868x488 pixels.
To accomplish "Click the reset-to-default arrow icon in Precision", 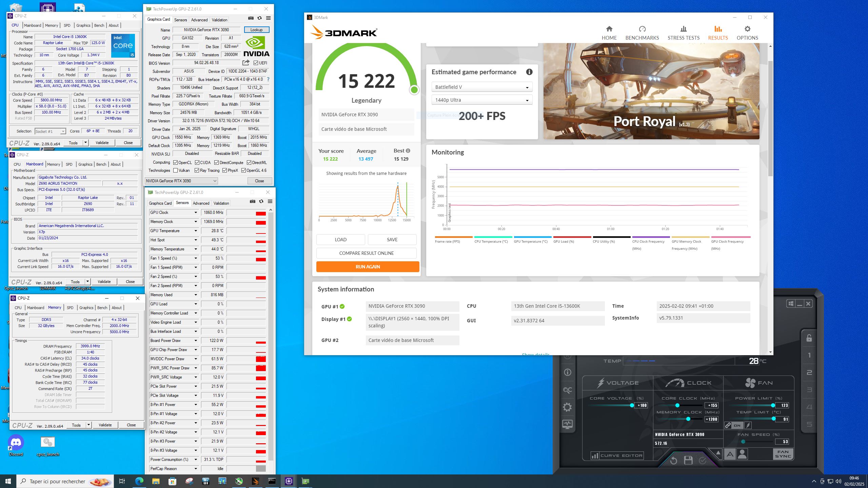I will click(673, 460).
